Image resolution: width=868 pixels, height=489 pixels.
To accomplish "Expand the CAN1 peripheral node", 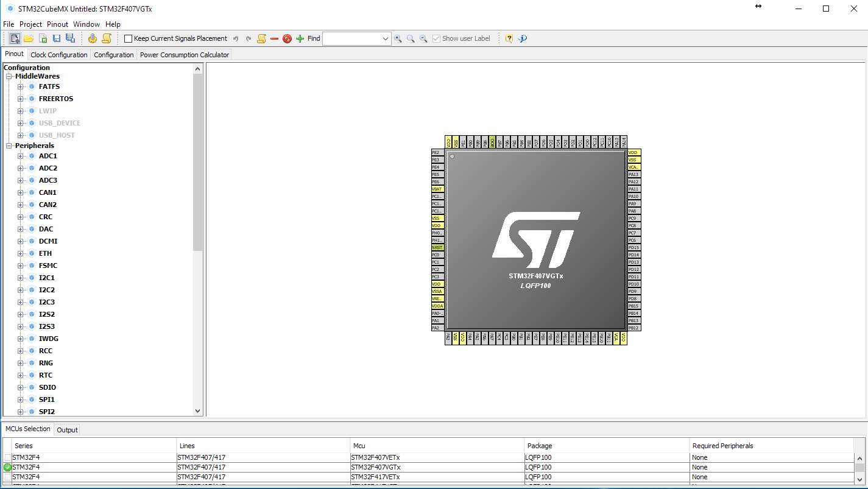I will tap(20, 192).
